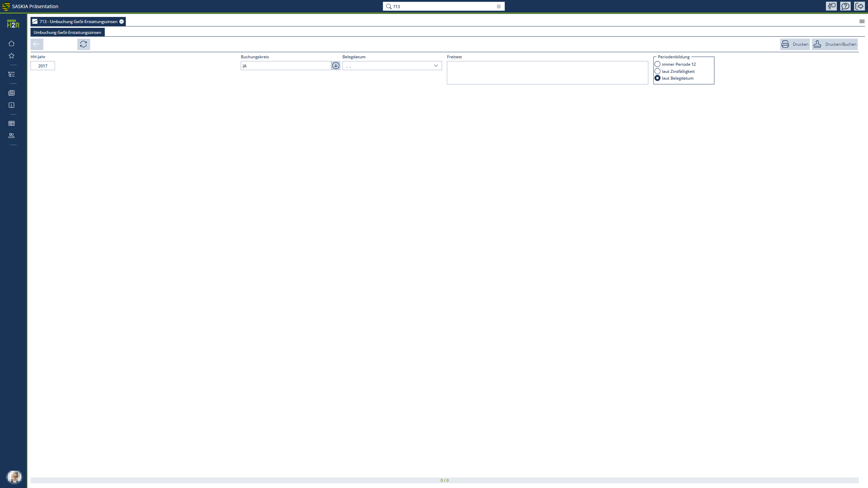Open the table grid sidebar icon

(12, 123)
